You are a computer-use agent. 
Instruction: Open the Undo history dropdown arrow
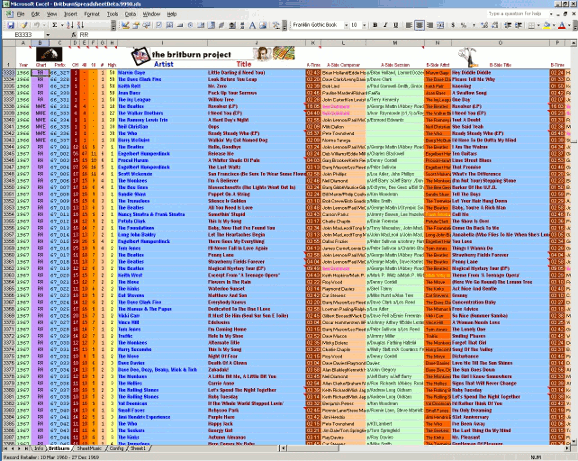click(44, 25)
